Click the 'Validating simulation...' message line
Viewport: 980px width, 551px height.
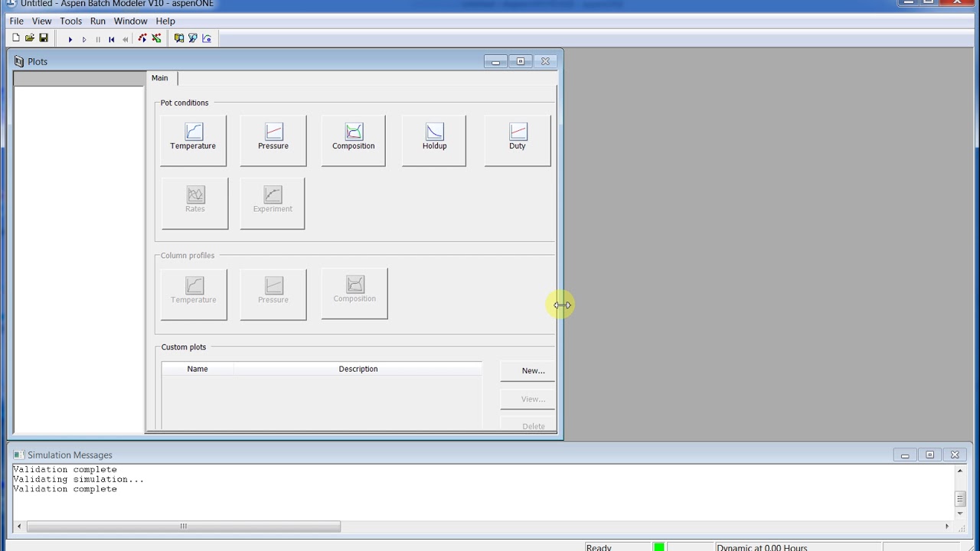[x=78, y=479]
